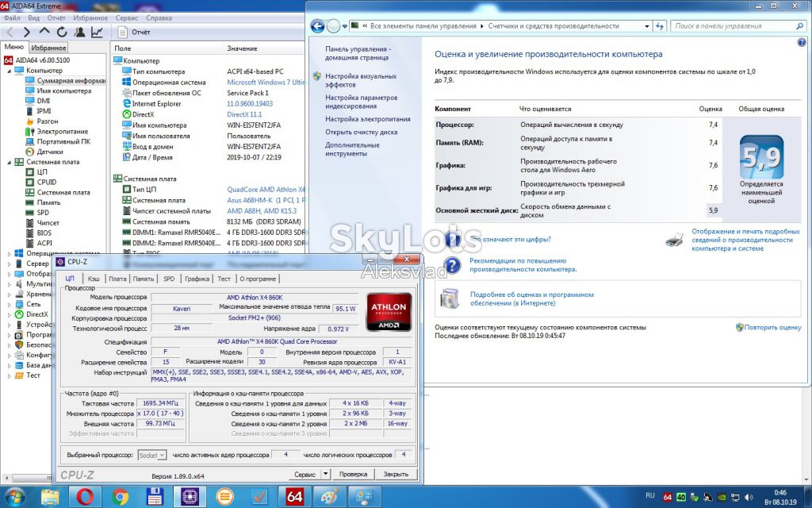Switch to Графика tab in CPU-Z
This screenshot has height=508, width=812.
pos(197,279)
